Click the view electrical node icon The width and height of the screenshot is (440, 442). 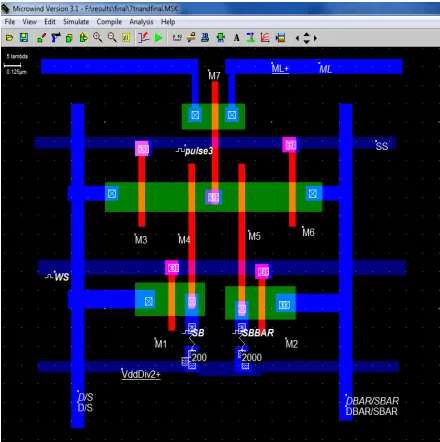tap(251, 38)
